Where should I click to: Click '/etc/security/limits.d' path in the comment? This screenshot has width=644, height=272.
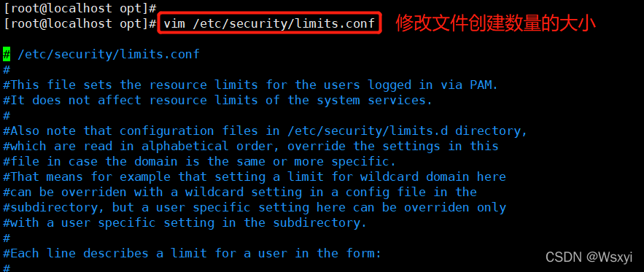(368, 131)
